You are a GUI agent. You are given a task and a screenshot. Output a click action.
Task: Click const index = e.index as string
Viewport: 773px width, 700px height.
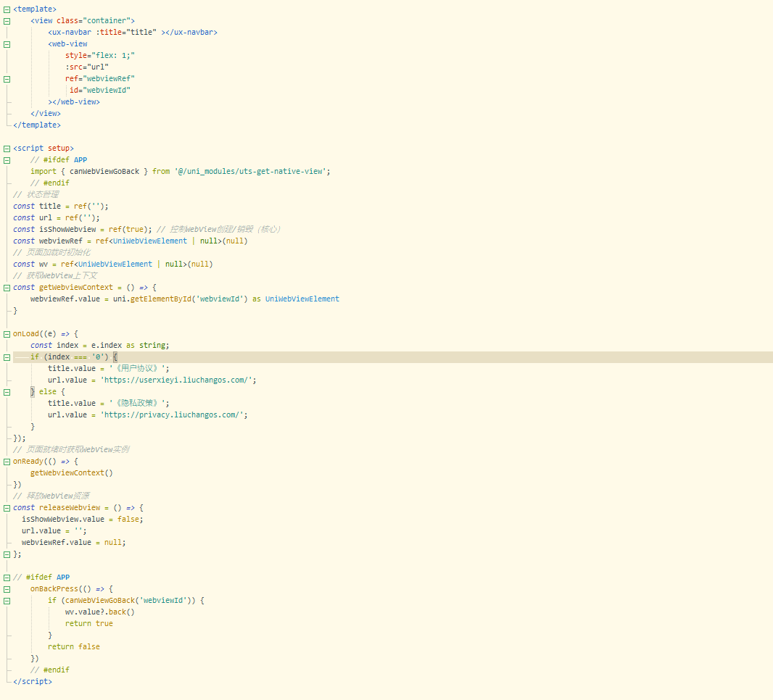coord(100,346)
